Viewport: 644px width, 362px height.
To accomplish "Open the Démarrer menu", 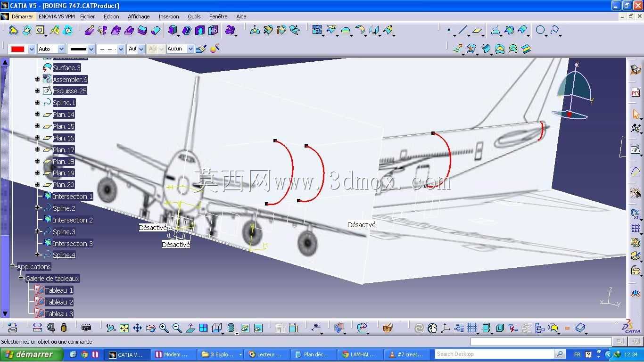I will [22, 16].
